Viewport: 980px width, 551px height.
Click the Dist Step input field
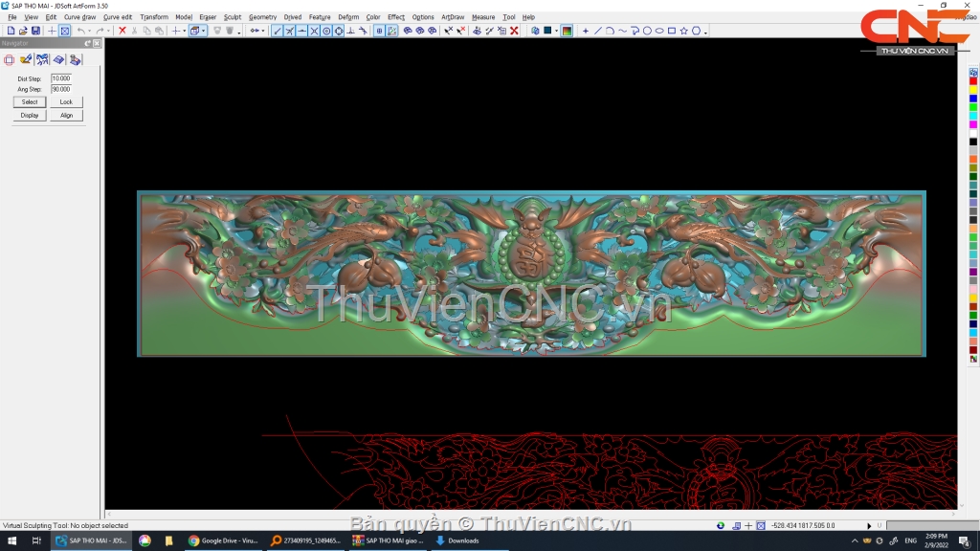(61, 78)
